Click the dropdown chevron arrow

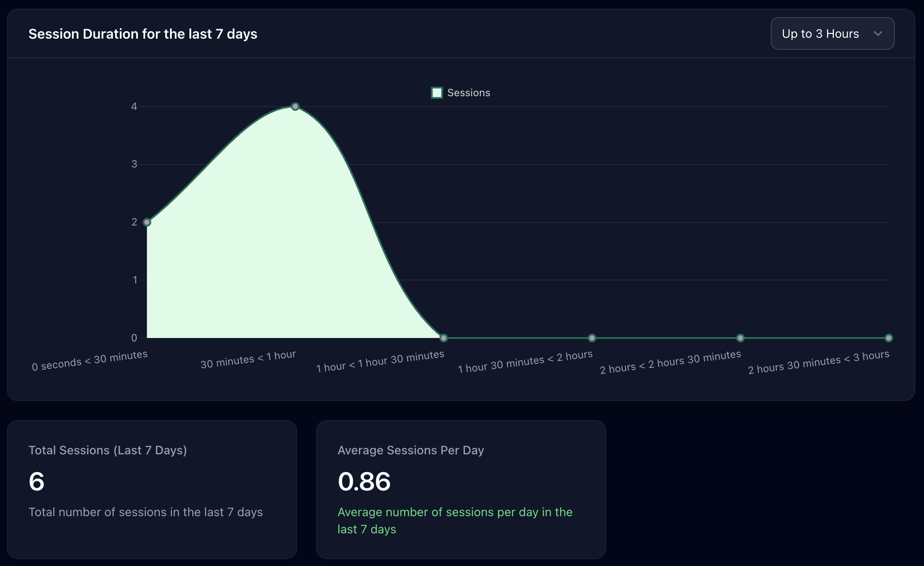click(x=878, y=33)
